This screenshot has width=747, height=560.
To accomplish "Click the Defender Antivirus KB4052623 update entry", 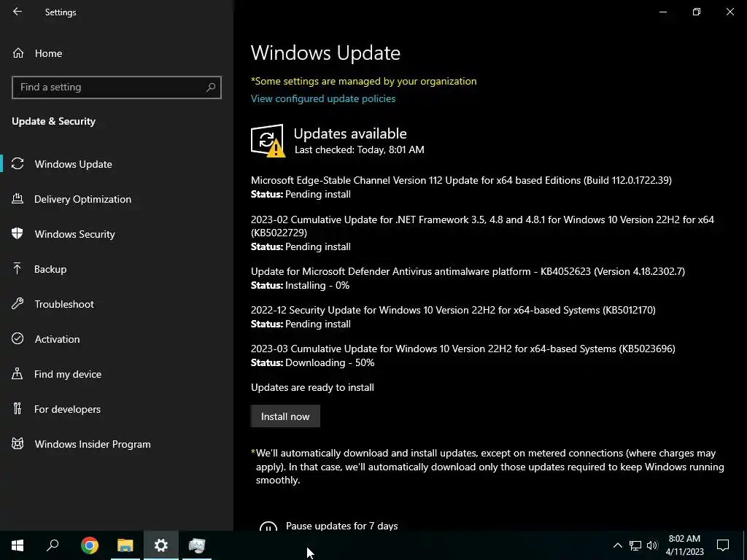I will pos(468,271).
